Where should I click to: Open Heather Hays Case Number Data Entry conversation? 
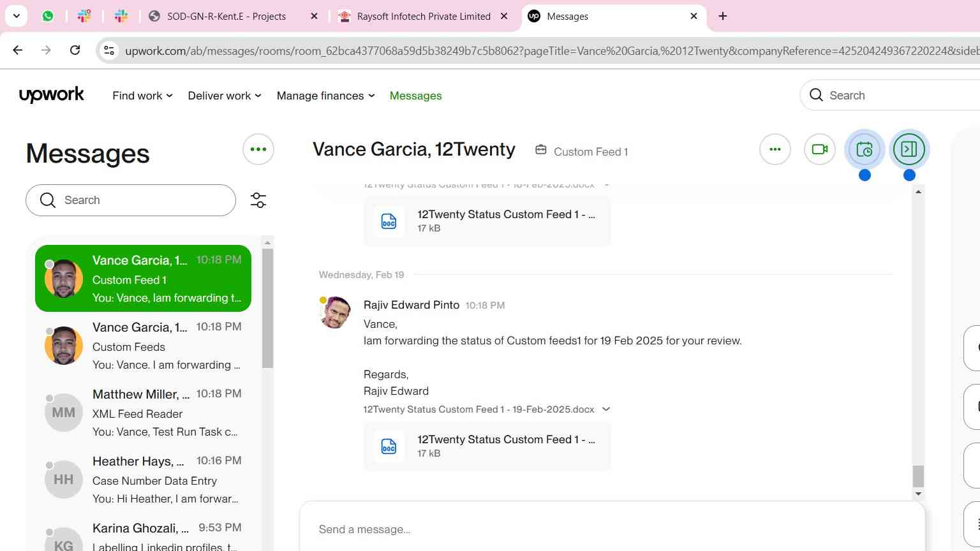point(143,480)
